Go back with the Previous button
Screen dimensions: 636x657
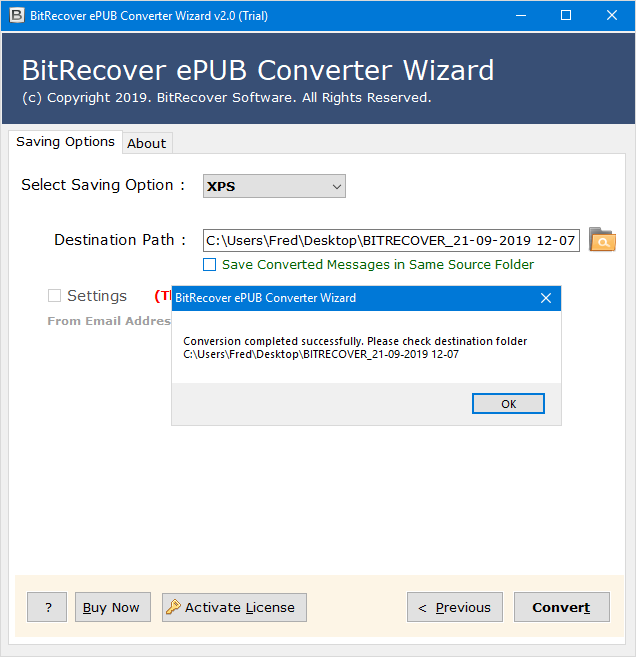click(x=455, y=607)
